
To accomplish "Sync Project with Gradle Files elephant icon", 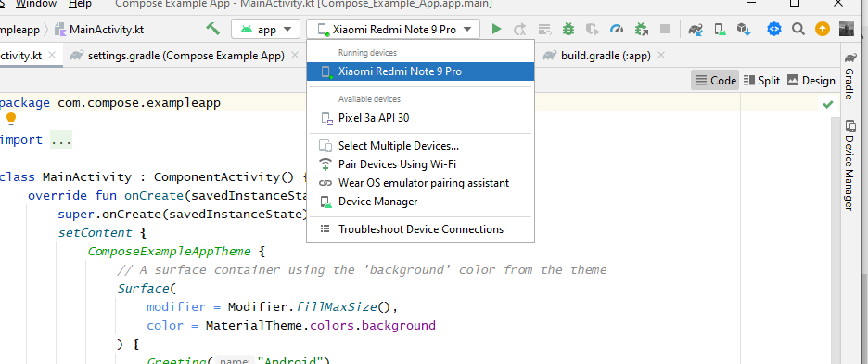I will 696,30.
